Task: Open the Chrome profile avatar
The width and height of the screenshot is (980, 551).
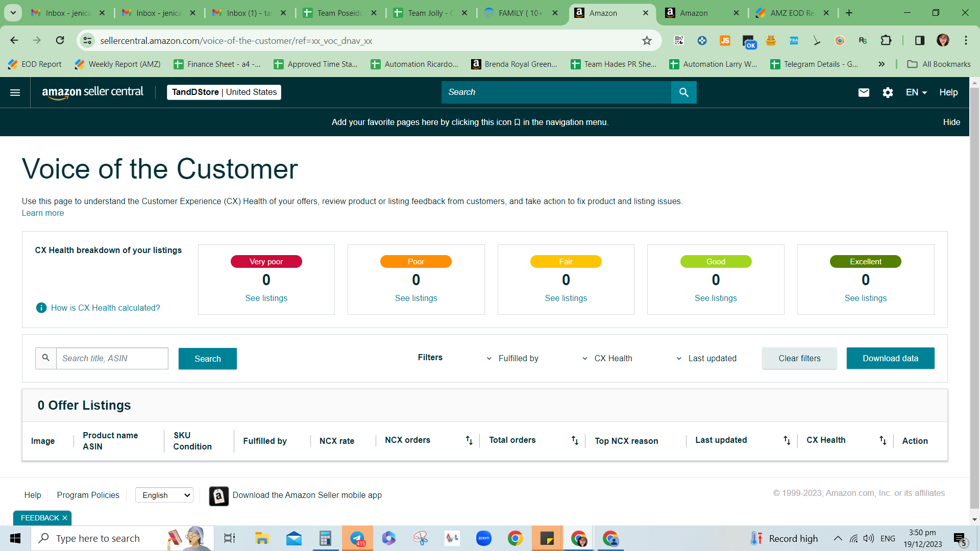Action: tap(943, 40)
